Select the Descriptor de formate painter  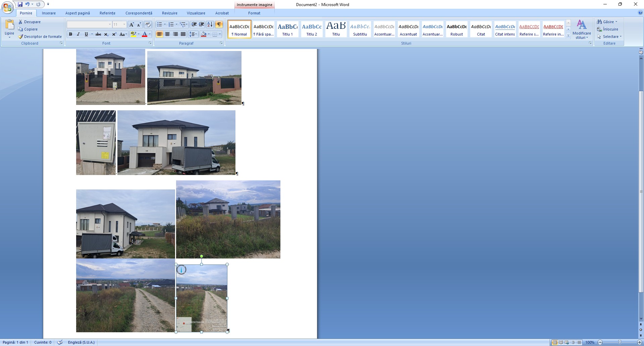40,37
